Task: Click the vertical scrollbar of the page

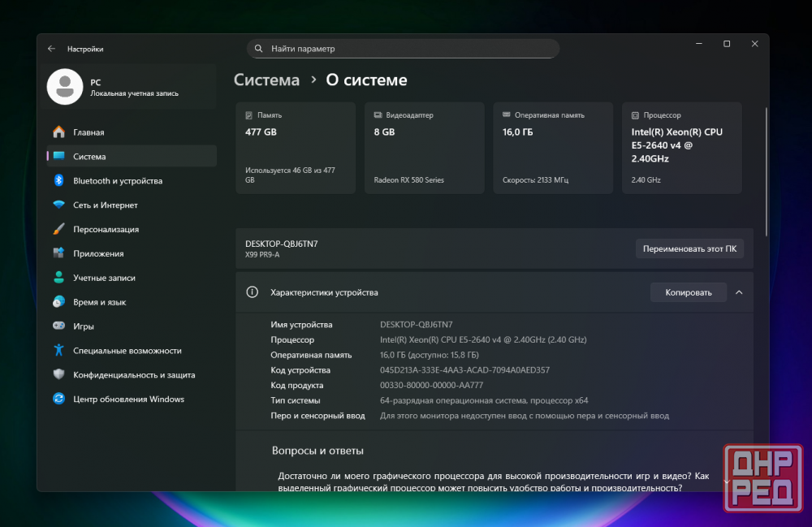Action: [766, 172]
